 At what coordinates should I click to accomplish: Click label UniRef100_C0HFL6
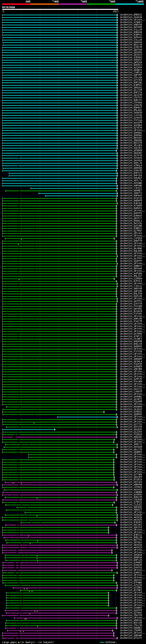(x=131, y=72)
